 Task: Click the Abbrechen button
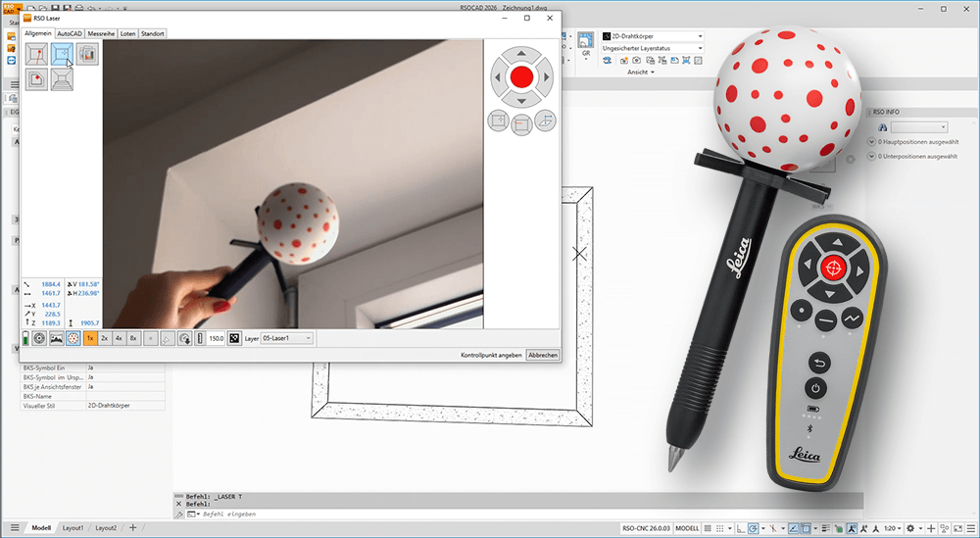click(543, 355)
